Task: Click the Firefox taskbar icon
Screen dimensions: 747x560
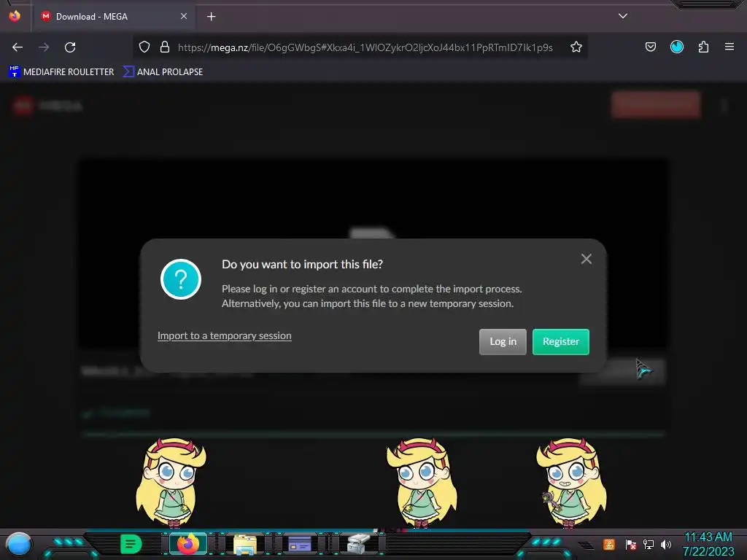Action: click(188, 544)
